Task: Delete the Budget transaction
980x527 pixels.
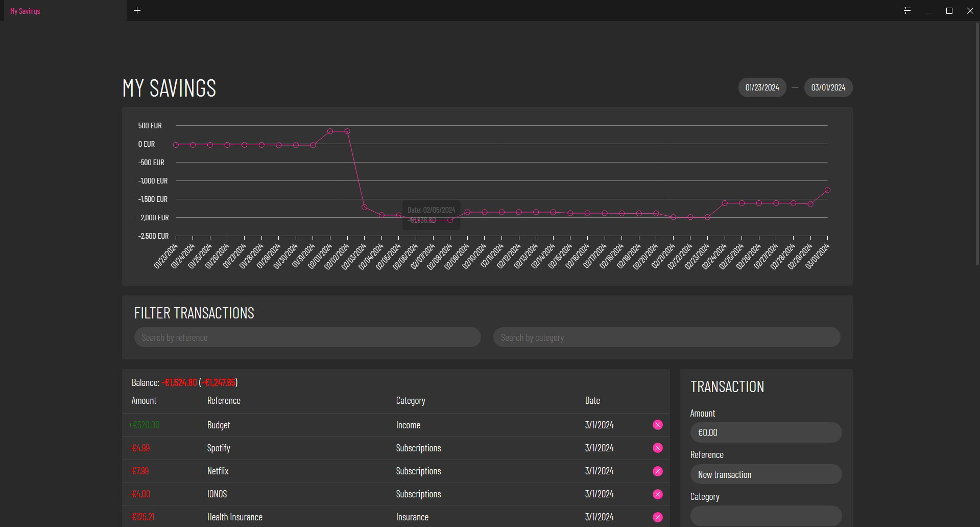Action: pos(658,425)
